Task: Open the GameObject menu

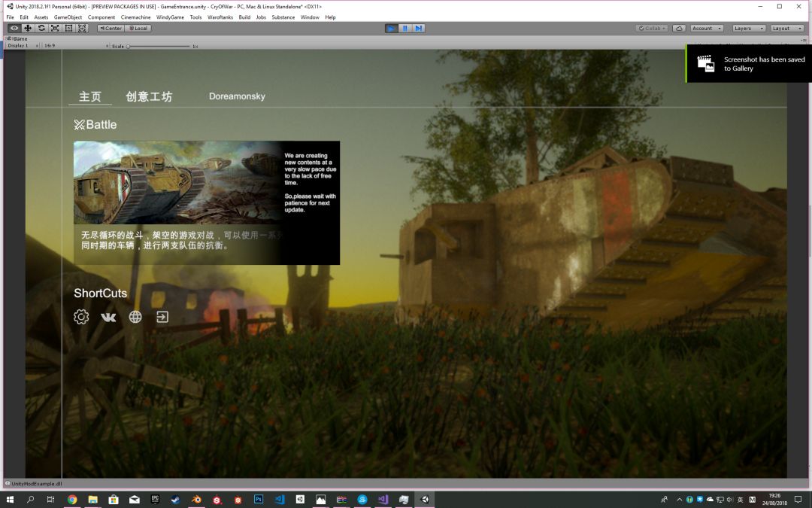Action: [68, 17]
